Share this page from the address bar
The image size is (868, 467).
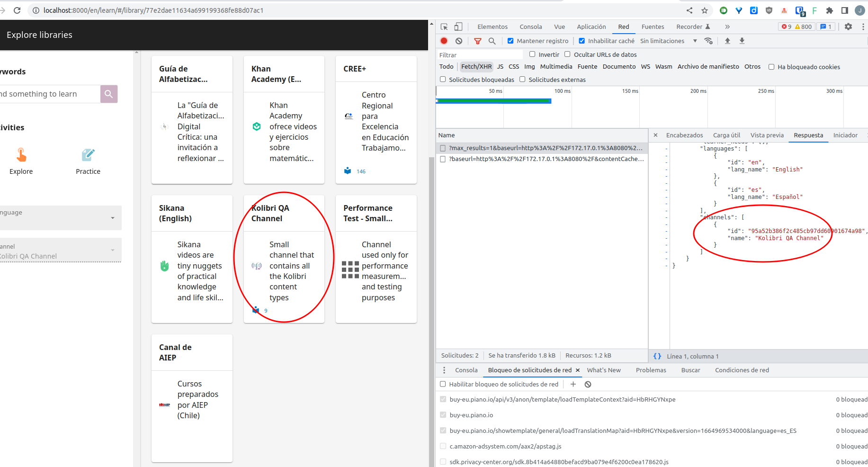(689, 10)
